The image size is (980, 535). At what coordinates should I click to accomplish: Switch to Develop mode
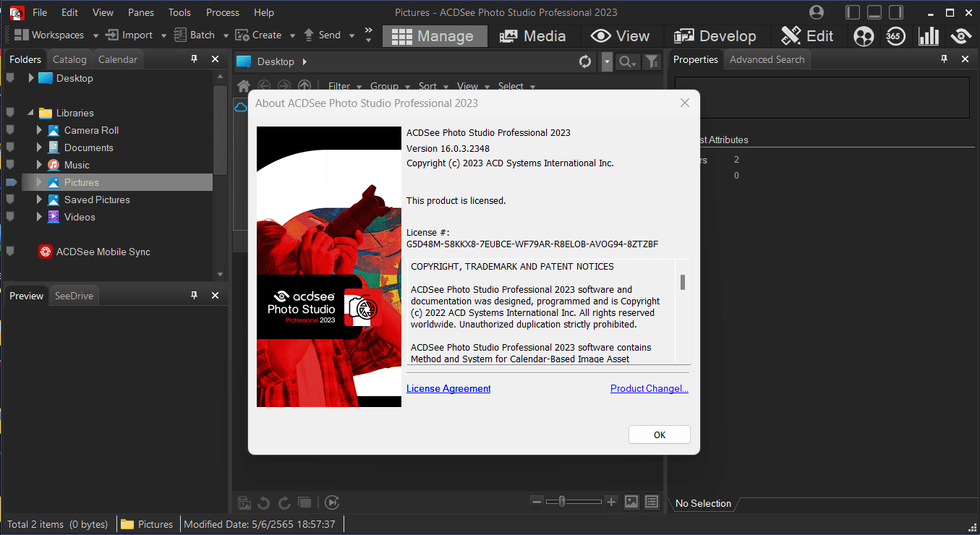(715, 36)
